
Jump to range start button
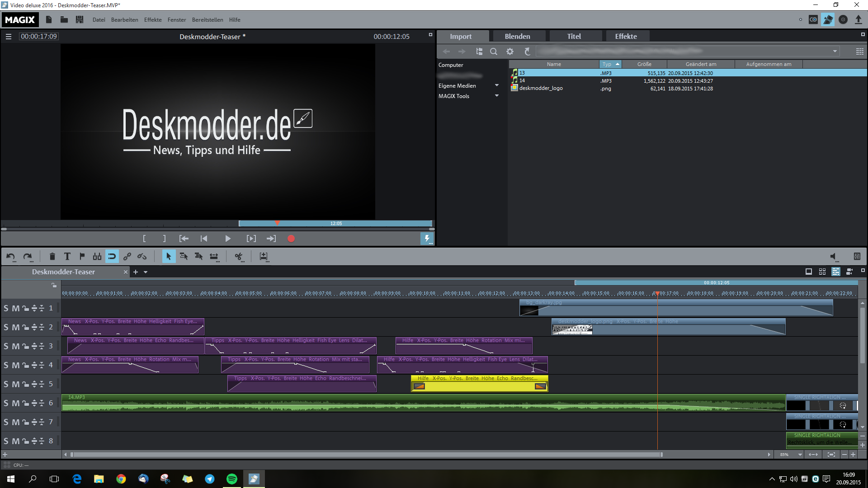click(x=184, y=239)
